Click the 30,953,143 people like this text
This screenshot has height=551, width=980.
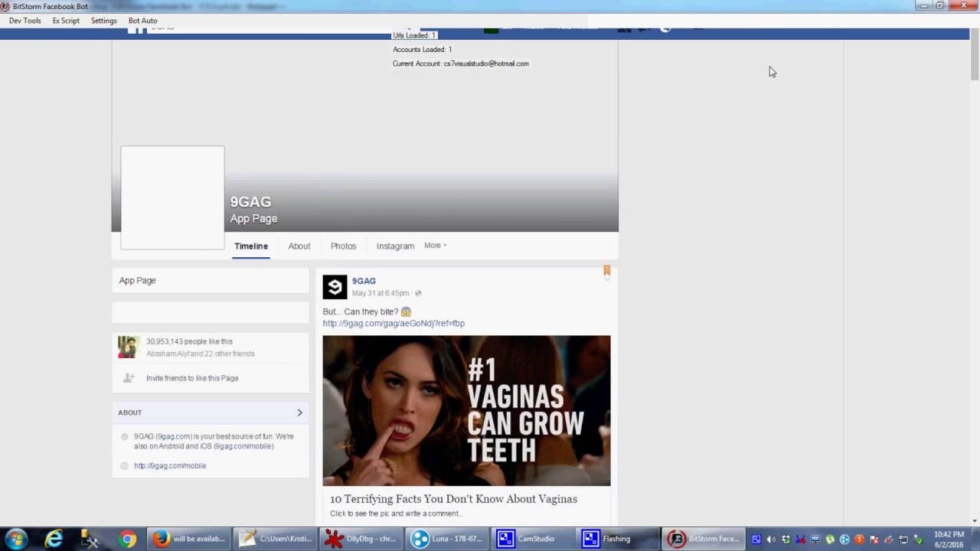[189, 341]
